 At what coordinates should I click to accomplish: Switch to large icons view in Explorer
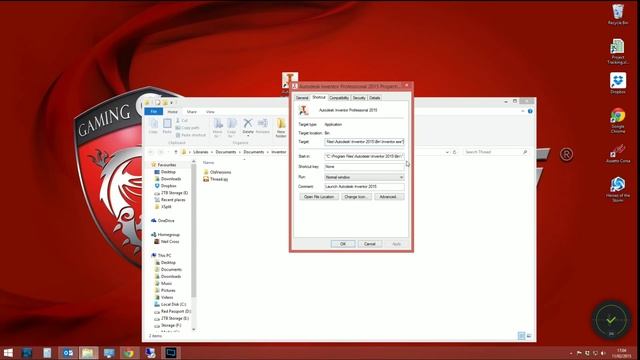pyautogui.click(x=529, y=336)
